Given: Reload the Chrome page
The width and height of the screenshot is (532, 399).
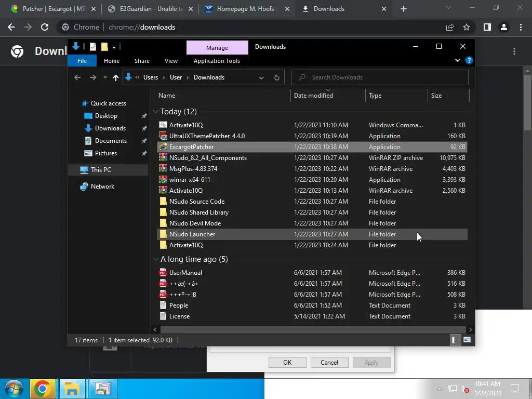Looking at the screenshot, I should pyautogui.click(x=45, y=27).
